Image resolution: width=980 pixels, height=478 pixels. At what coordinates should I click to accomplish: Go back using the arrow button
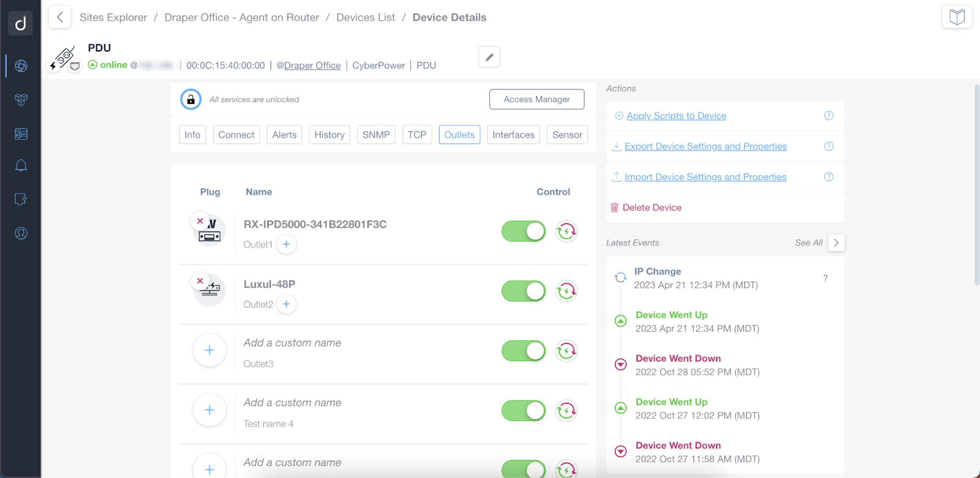pyautogui.click(x=59, y=17)
